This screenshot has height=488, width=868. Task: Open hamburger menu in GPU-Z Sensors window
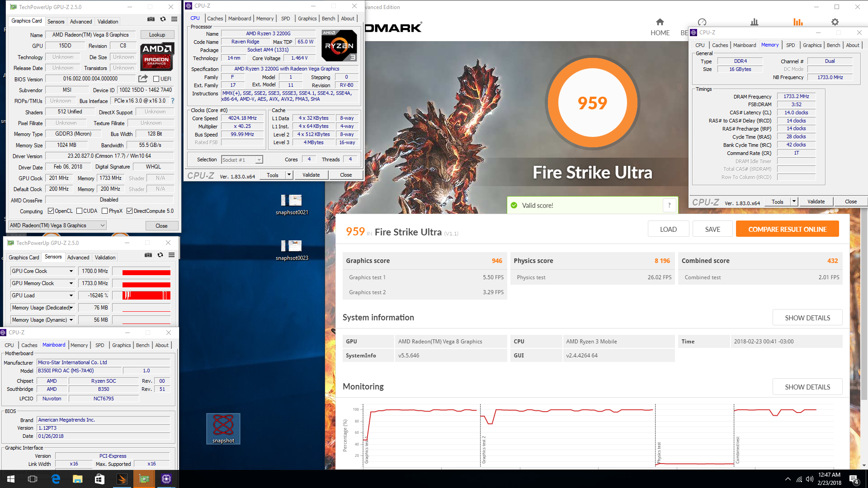[x=172, y=255]
